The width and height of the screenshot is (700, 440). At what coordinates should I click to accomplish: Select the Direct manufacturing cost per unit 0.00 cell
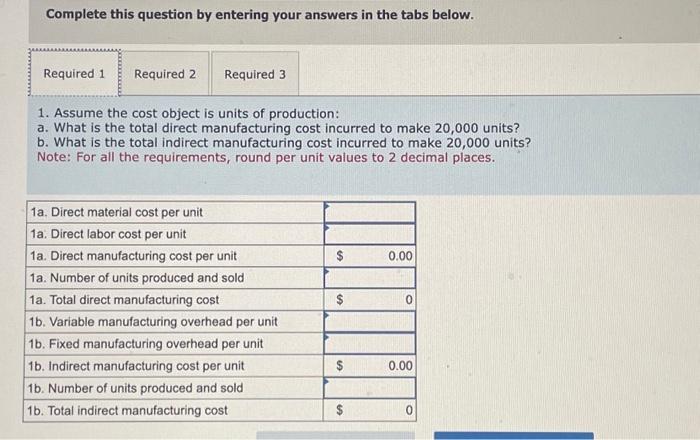tap(370, 256)
